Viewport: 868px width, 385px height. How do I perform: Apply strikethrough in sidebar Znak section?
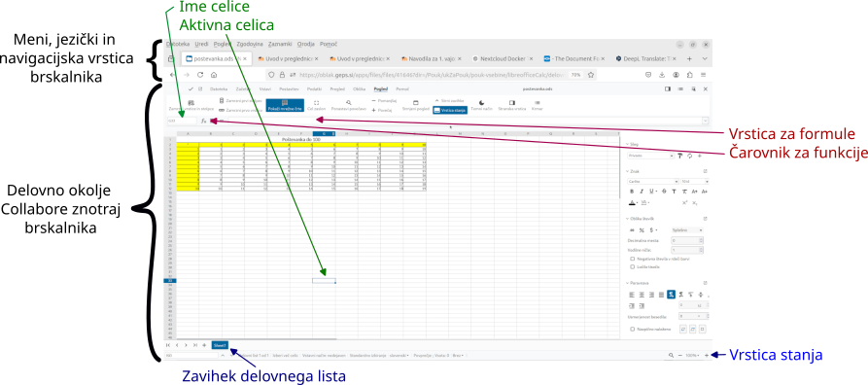(x=664, y=192)
